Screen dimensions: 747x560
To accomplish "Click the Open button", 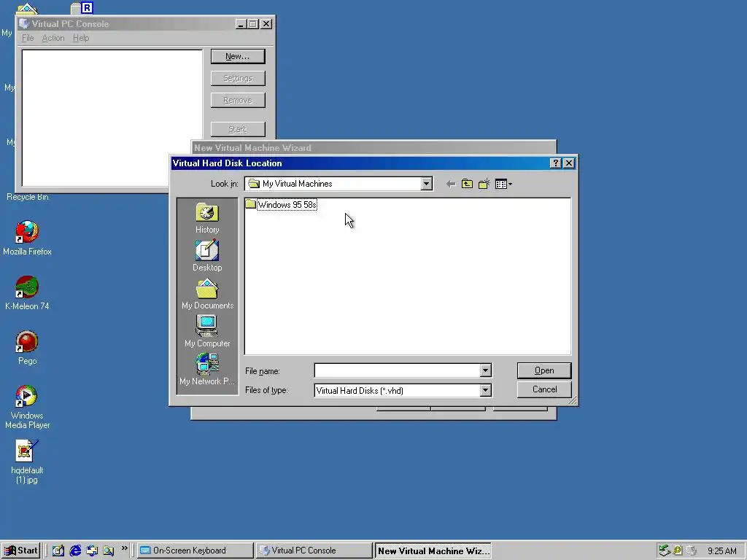I will tap(544, 370).
